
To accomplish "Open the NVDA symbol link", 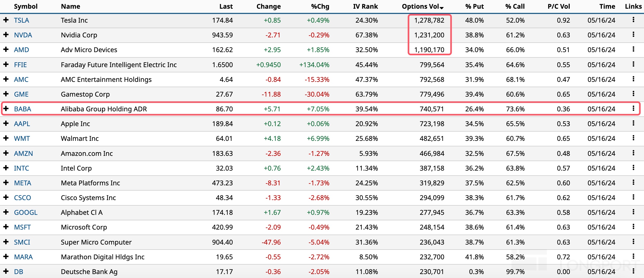I will [x=23, y=35].
